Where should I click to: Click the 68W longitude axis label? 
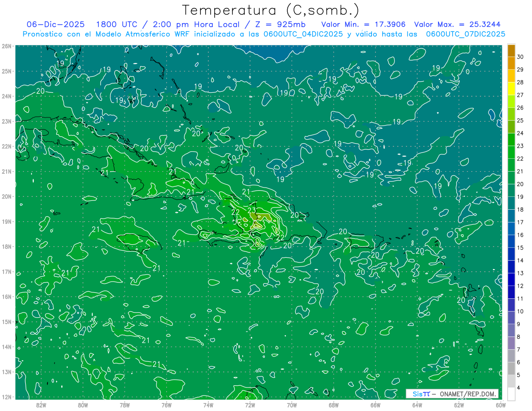333,404
